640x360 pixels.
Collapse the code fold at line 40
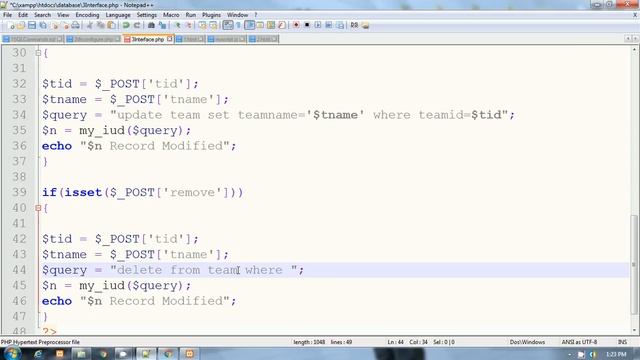[x=38, y=208]
